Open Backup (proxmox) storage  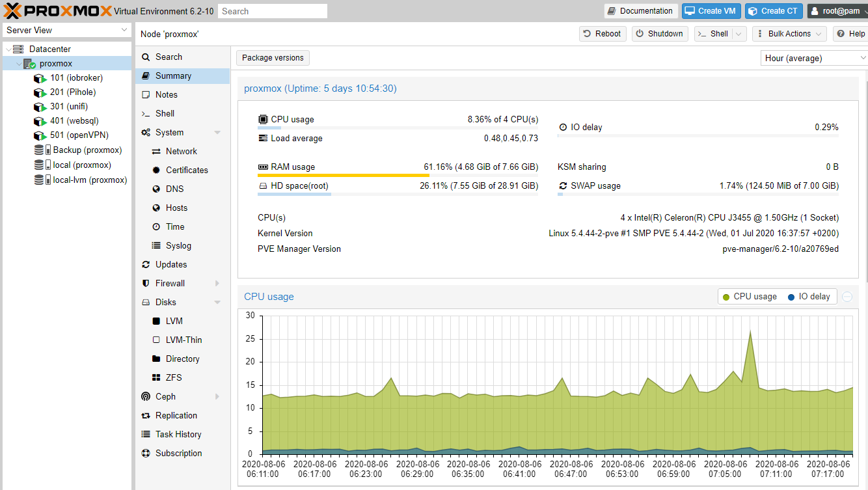pos(87,150)
